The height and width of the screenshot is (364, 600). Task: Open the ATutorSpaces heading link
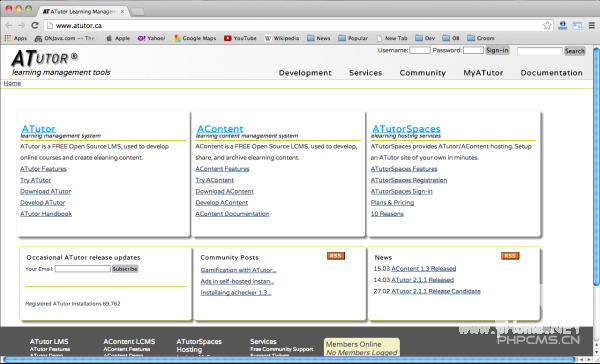click(x=406, y=129)
